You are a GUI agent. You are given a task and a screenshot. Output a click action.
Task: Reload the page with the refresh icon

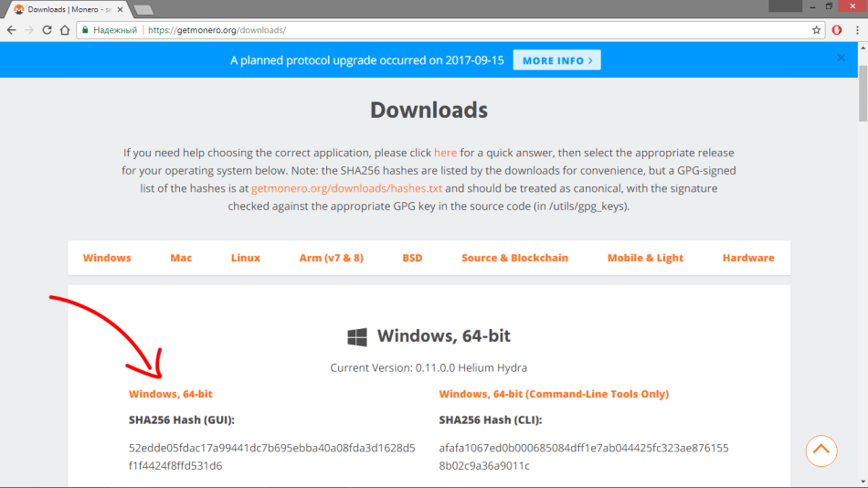point(47,30)
